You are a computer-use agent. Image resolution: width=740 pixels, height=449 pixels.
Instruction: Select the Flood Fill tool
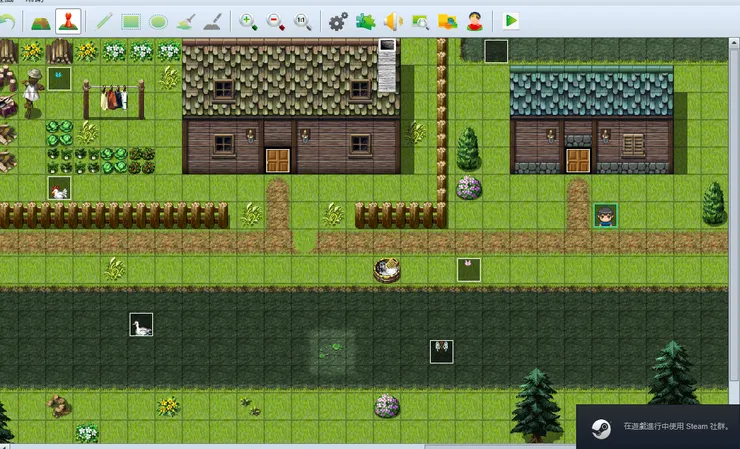(185, 21)
